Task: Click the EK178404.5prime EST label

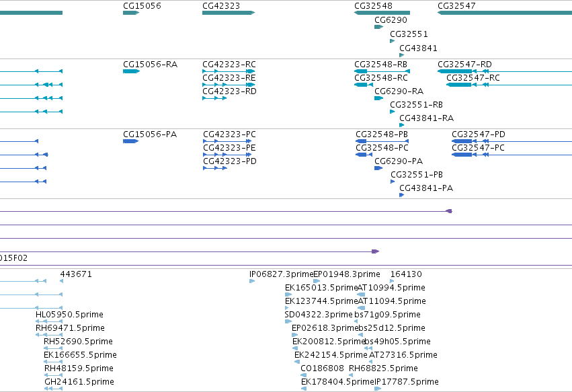Action: click(x=337, y=382)
